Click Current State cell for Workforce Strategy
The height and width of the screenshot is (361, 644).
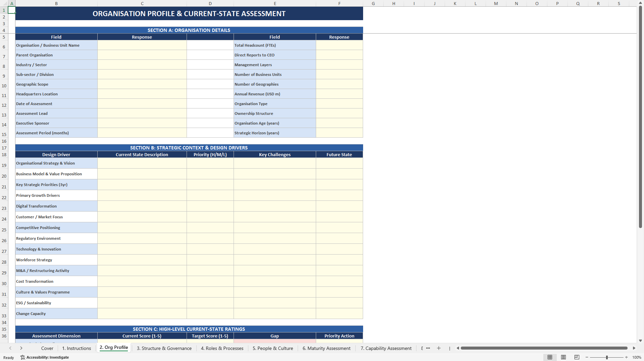point(142,260)
